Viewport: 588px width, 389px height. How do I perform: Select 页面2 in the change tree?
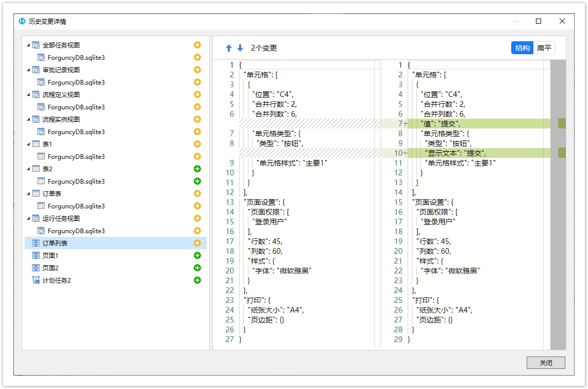51,268
